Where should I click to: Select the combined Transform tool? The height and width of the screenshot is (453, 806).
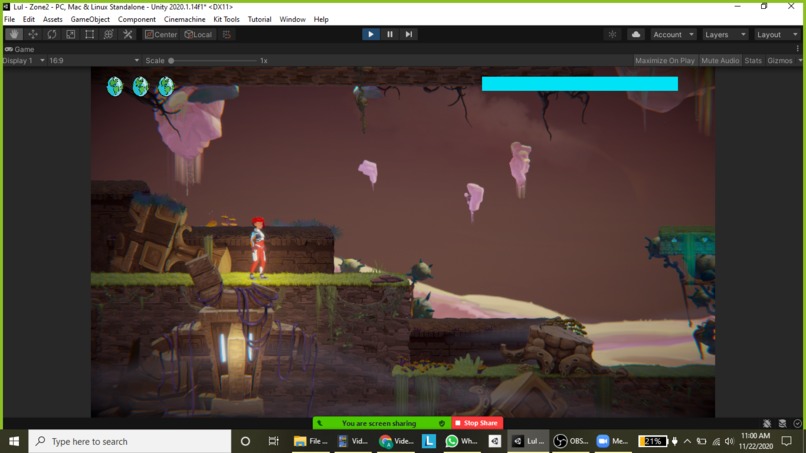tap(108, 34)
